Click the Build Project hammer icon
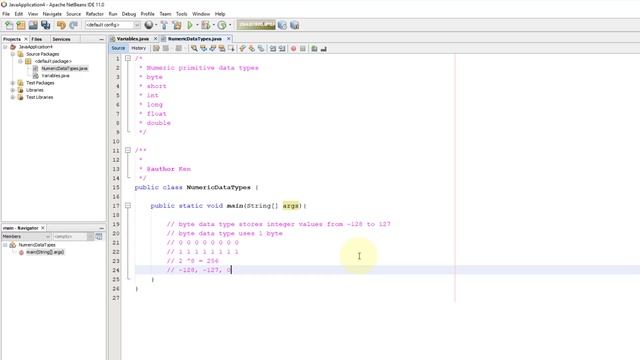Screen dimensions: 640x360 164,25
